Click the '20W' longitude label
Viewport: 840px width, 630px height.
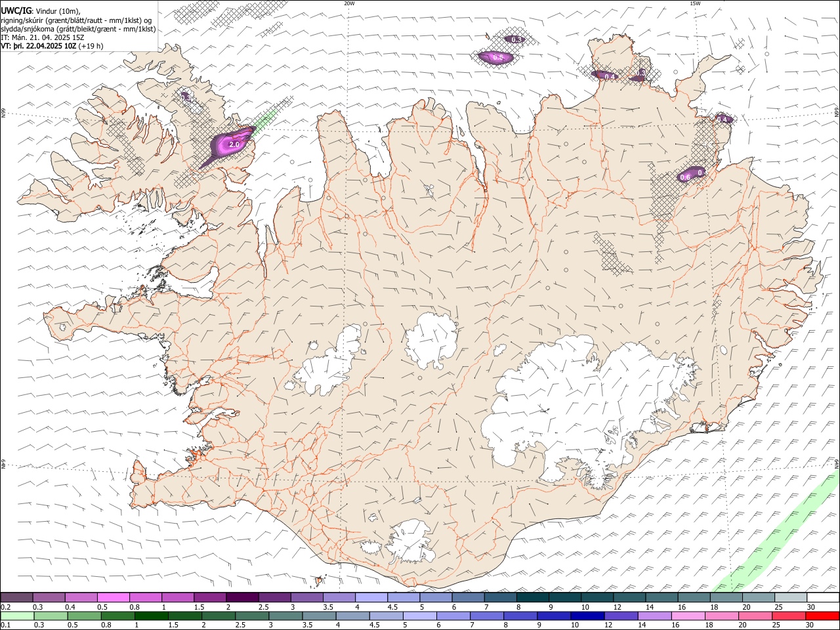[349, 3]
